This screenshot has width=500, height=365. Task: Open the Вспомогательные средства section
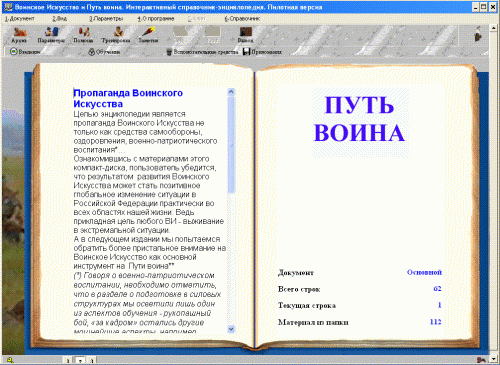pos(202,52)
